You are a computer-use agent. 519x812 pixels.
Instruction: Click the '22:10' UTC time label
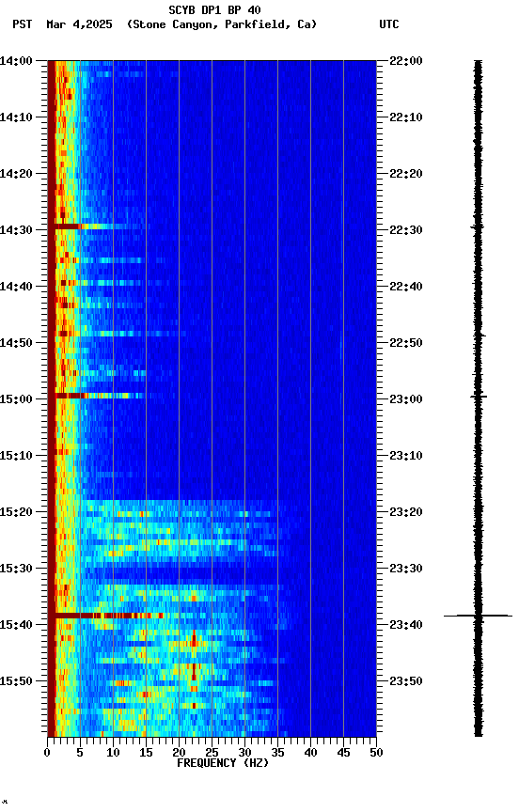tap(406, 117)
